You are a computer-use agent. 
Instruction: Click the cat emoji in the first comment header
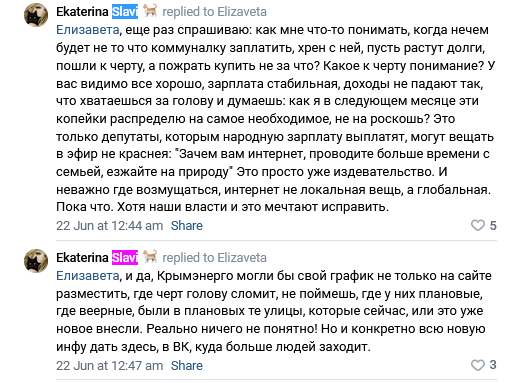150,11
